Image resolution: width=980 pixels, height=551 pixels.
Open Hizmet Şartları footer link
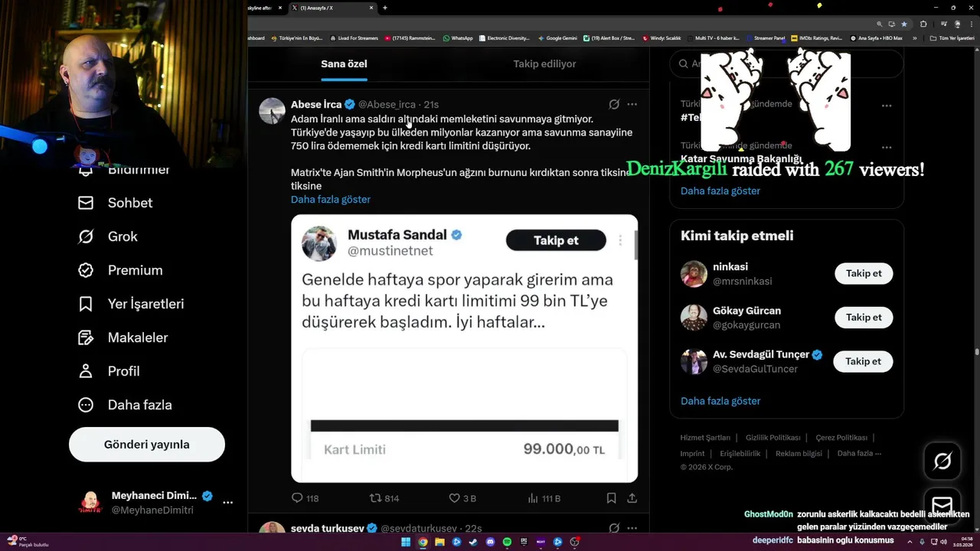705,438
